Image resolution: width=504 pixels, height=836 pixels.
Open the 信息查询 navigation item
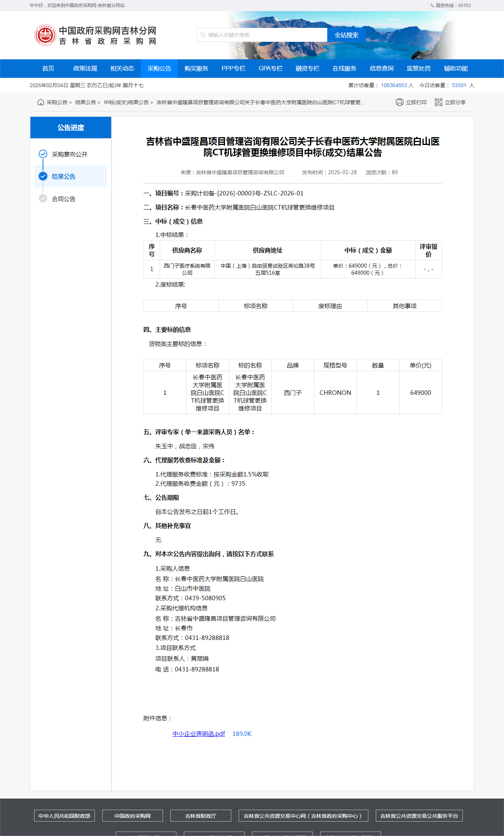click(382, 69)
